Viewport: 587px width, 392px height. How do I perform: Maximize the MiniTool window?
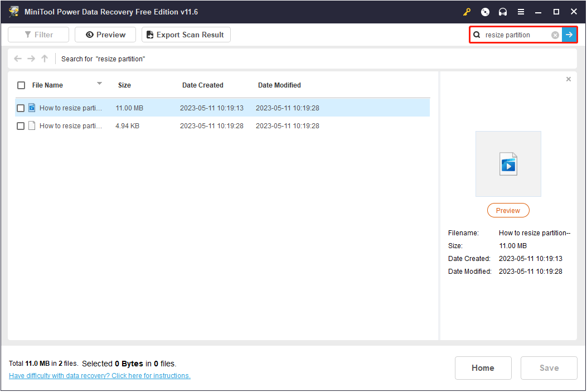point(556,12)
